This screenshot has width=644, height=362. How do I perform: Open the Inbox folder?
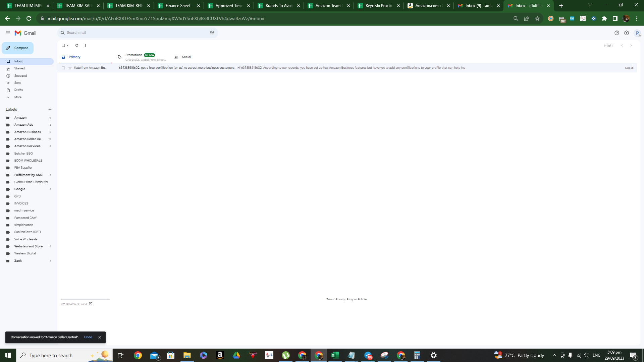27,61
